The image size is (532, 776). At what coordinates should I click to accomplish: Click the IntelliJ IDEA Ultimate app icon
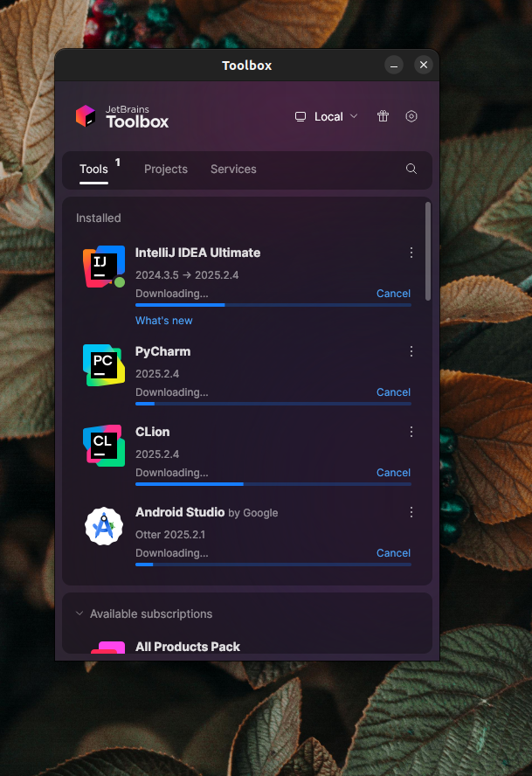point(104,267)
